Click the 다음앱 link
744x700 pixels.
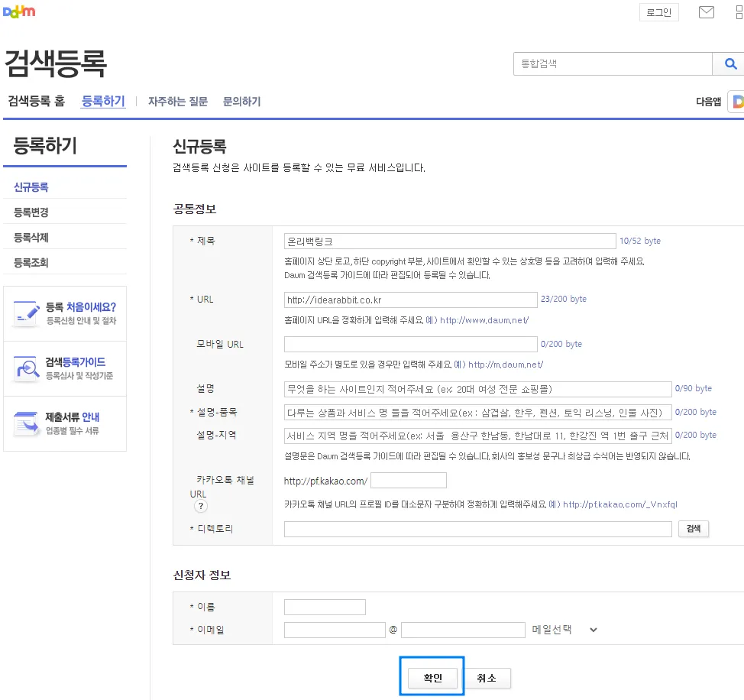point(708,102)
